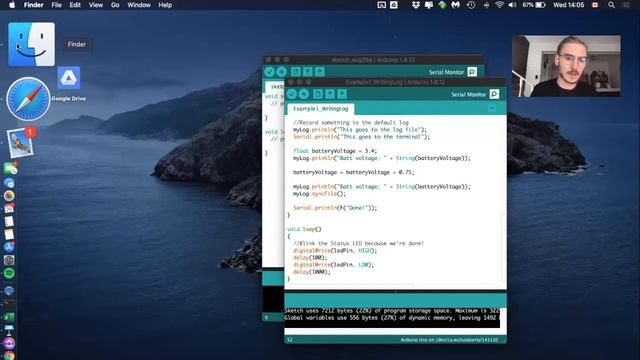This screenshot has height=360, width=640.
Task: Click New sketch in sketch_aug26a toolbar
Action: coord(296,72)
